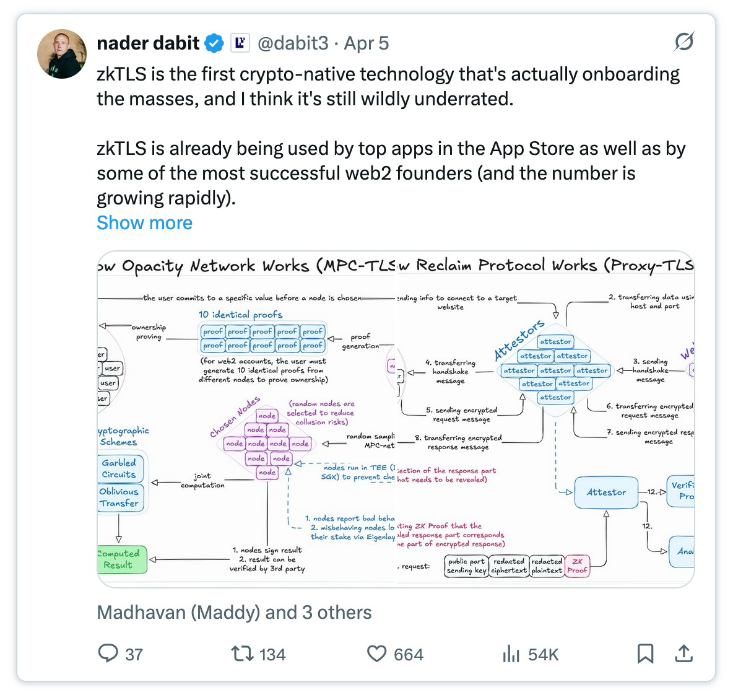Open the Opacity Network diagram image

tap(246, 419)
